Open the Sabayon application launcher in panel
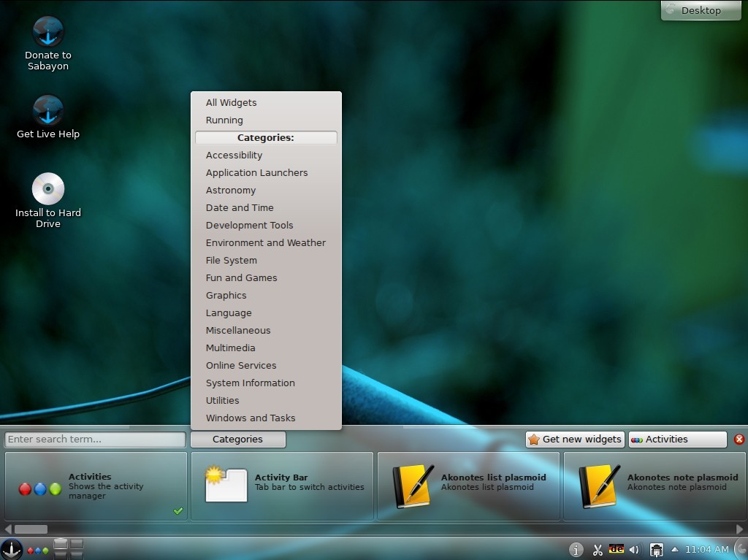 tap(12, 549)
